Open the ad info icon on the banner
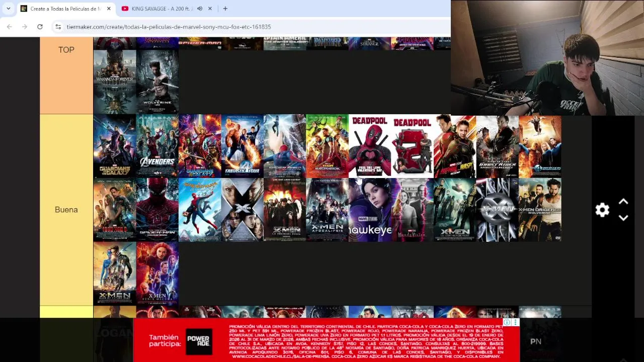 507,322
